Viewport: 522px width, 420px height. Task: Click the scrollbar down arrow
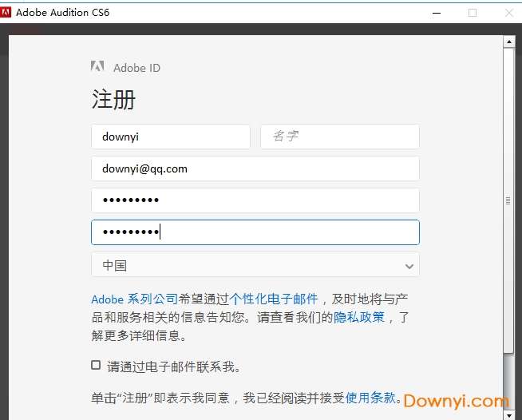[509, 415]
